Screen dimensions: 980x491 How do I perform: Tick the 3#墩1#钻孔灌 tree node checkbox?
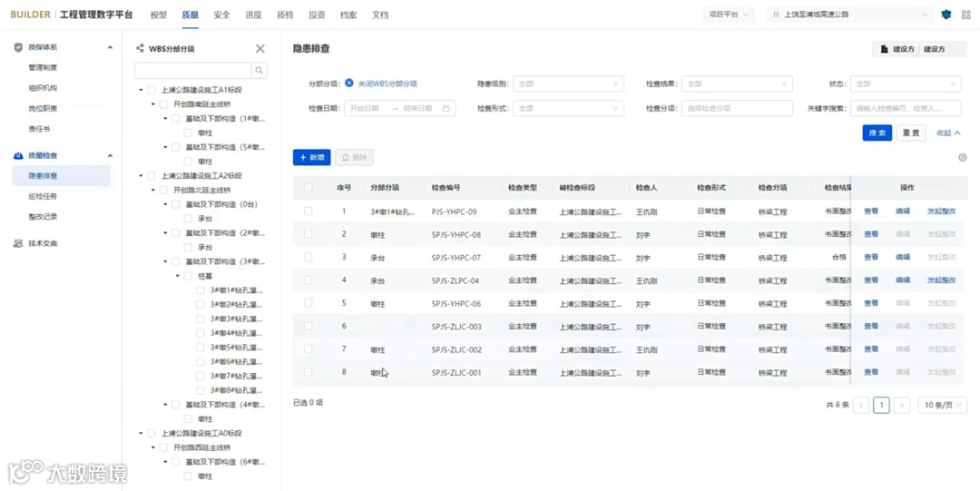pyautogui.click(x=200, y=290)
